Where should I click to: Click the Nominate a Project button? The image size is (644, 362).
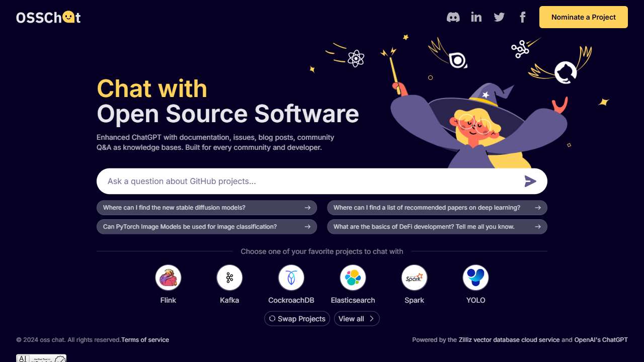(584, 17)
